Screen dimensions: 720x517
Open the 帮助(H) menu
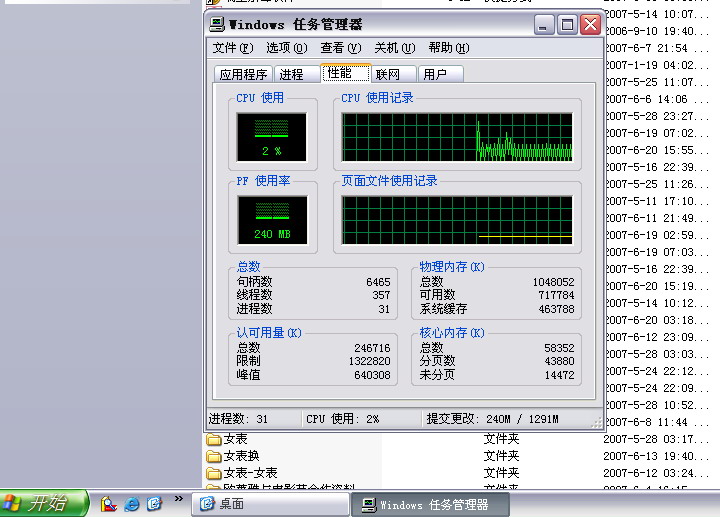click(449, 48)
